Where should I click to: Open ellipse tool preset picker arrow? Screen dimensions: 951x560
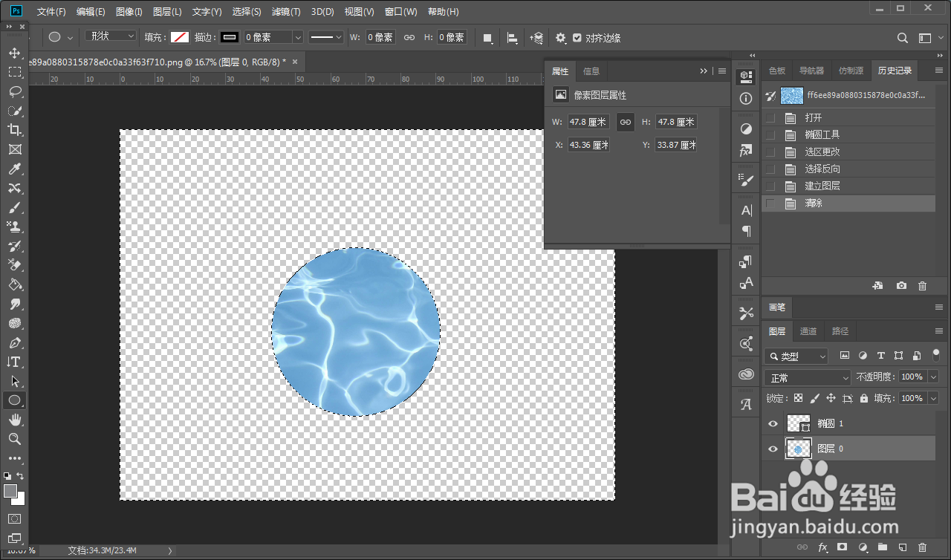[x=71, y=37]
